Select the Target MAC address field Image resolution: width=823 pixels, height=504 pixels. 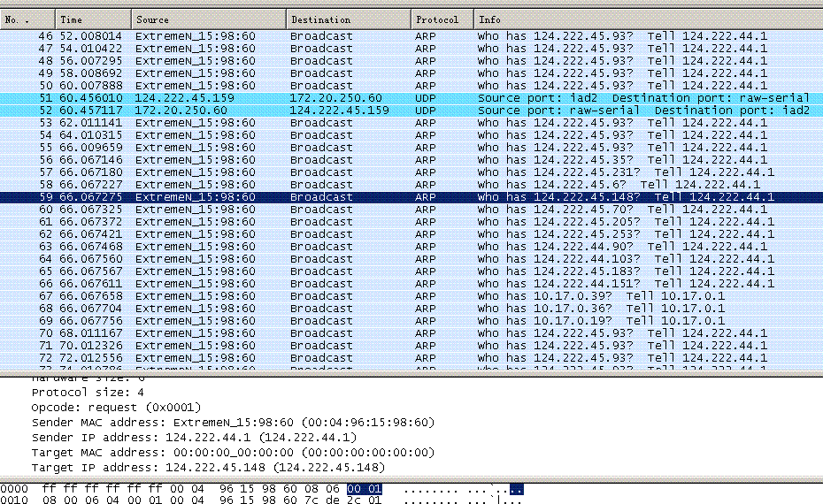click(x=233, y=452)
